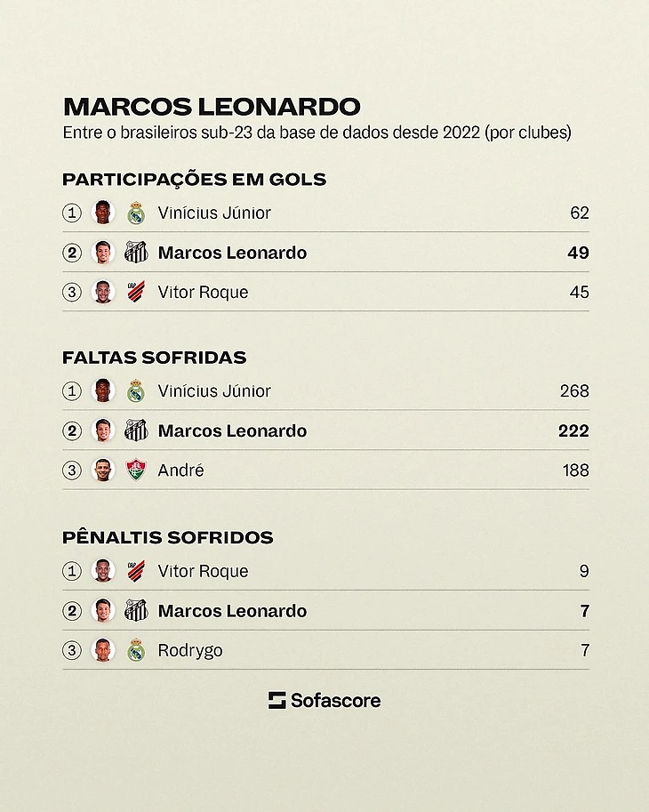Click Santos crest in Participações em Gols

click(136, 253)
